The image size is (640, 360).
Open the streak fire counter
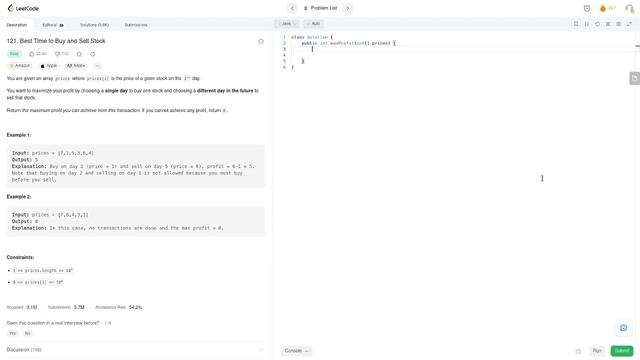coord(608,8)
